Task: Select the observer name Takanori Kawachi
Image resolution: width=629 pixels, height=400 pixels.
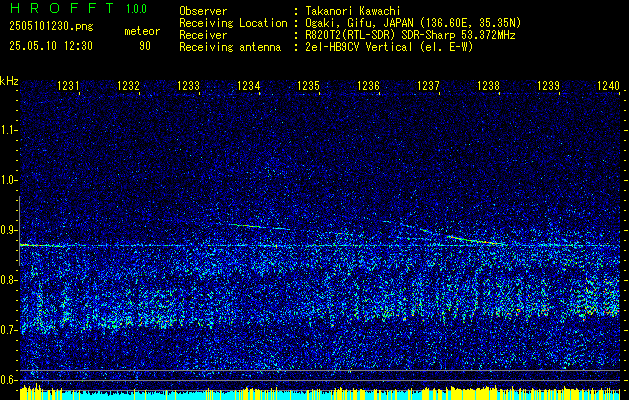Action: coord(353,11)
